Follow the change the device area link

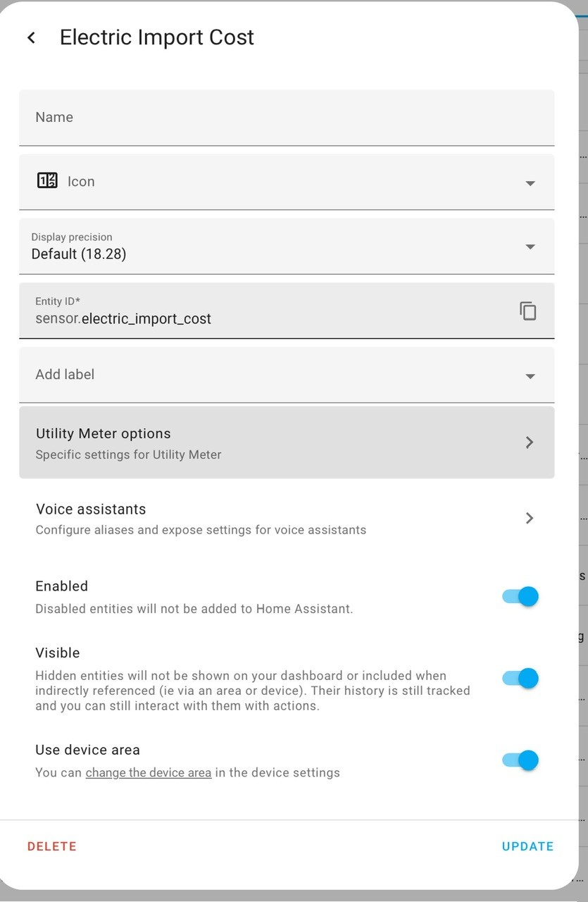[x=149, y=773]
